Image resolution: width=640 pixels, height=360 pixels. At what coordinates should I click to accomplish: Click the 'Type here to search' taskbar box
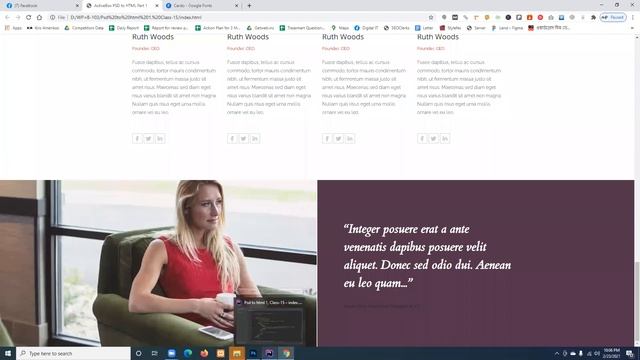click(x=73, y=353)
